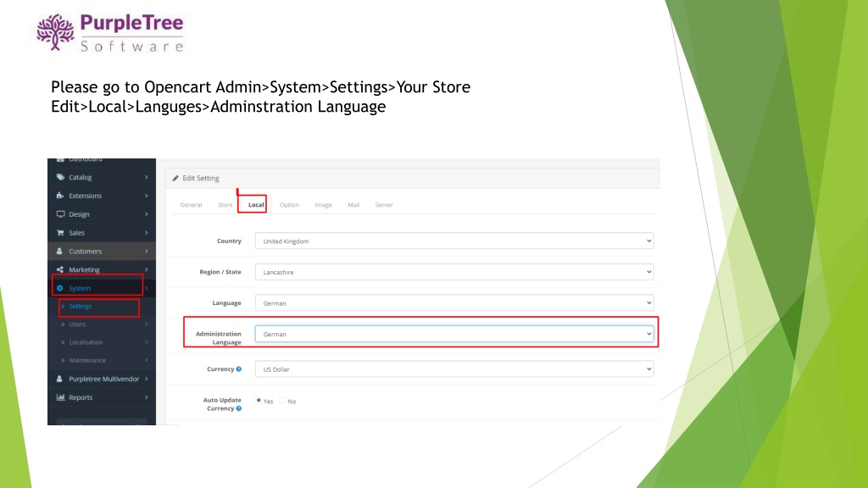
Task: Switch to the Option tab
Action: click(289, 205)
